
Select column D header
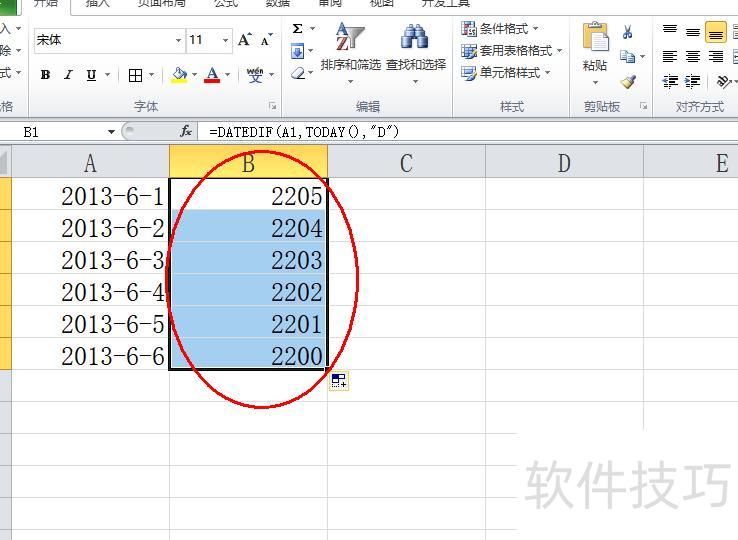pos(564,161)
